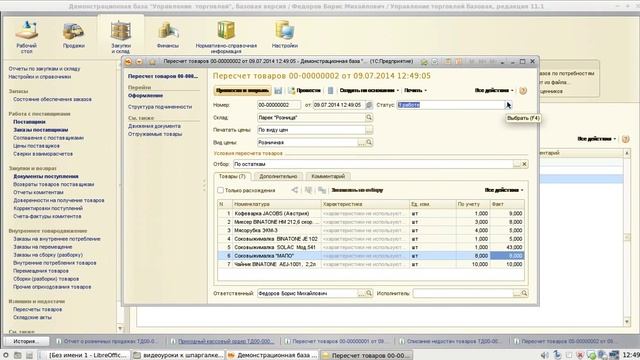Open the Закупки и склад section
The width and height of the screenshot is (640, 360).
pos(121,37)
